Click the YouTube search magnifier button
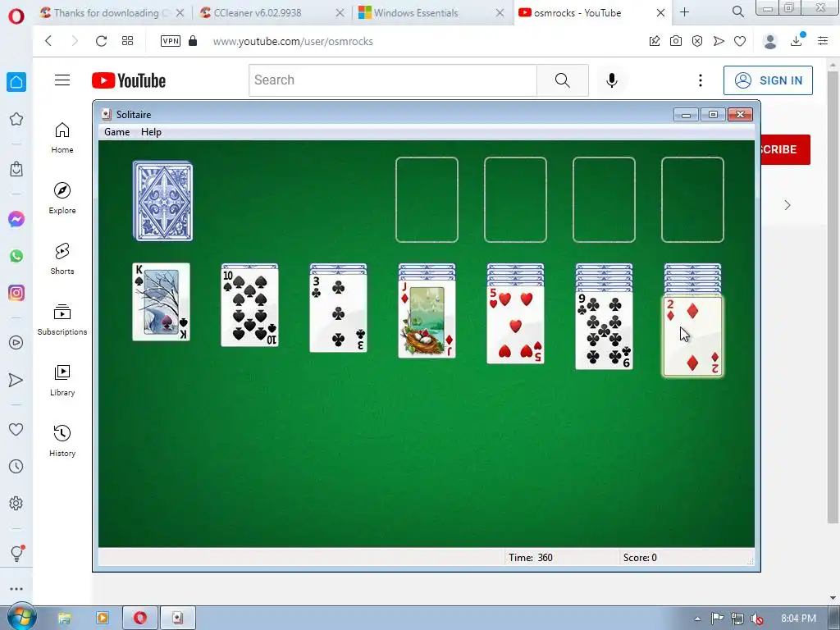 563,80
